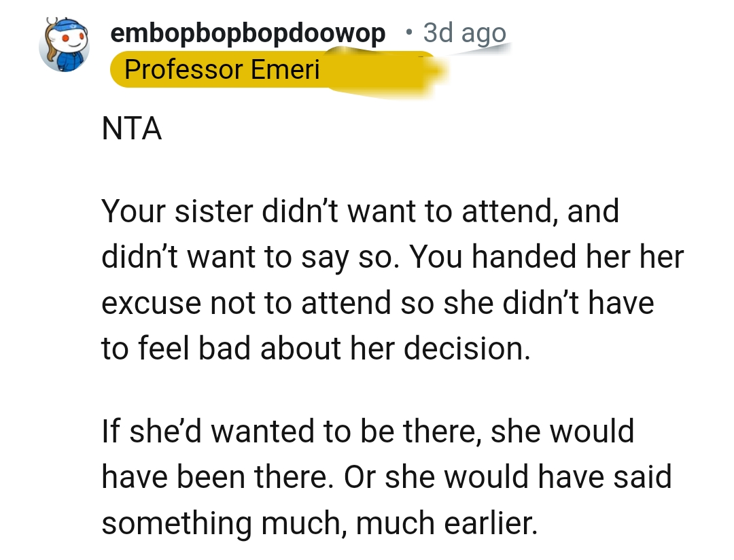Viewport: 734px width, 560px height.
Task: Click the bullet separator before the timestamp
Action: click(x=408, y=33)
